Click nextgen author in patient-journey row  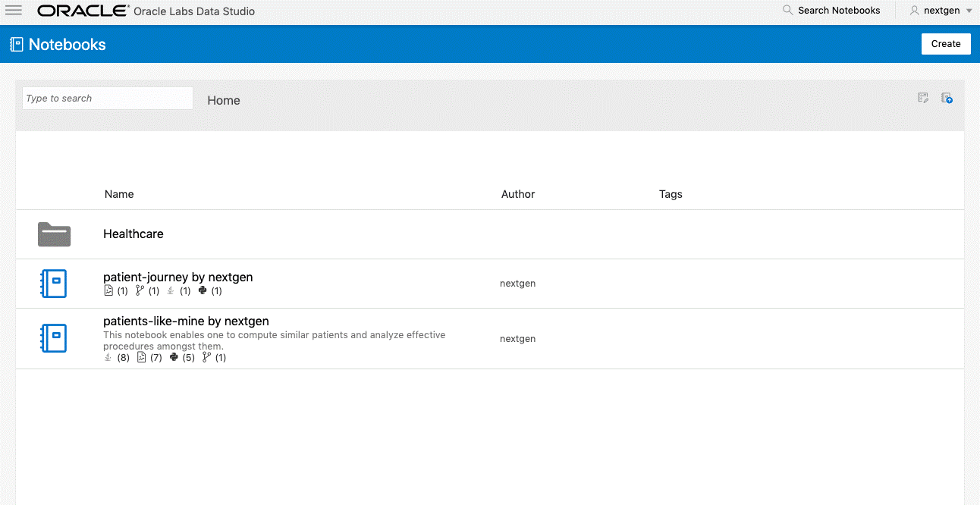[518, 284]
